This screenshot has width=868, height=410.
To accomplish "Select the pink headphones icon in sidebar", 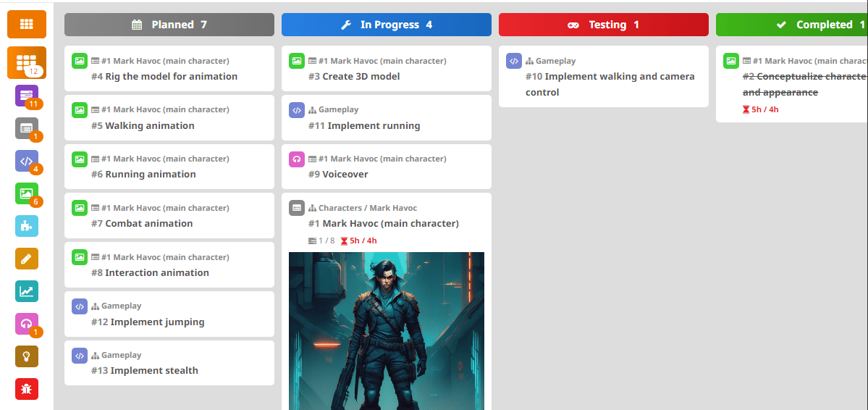I will (27, 324).
